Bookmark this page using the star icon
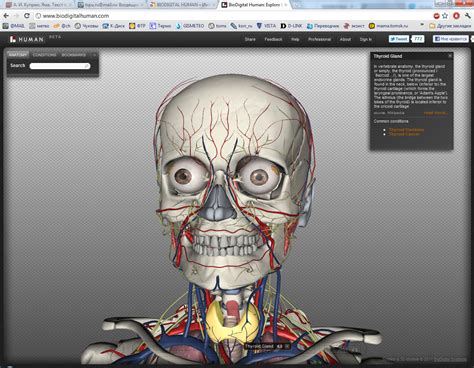The height and width of the screenshot is (368, 474). tap(445, 16)
